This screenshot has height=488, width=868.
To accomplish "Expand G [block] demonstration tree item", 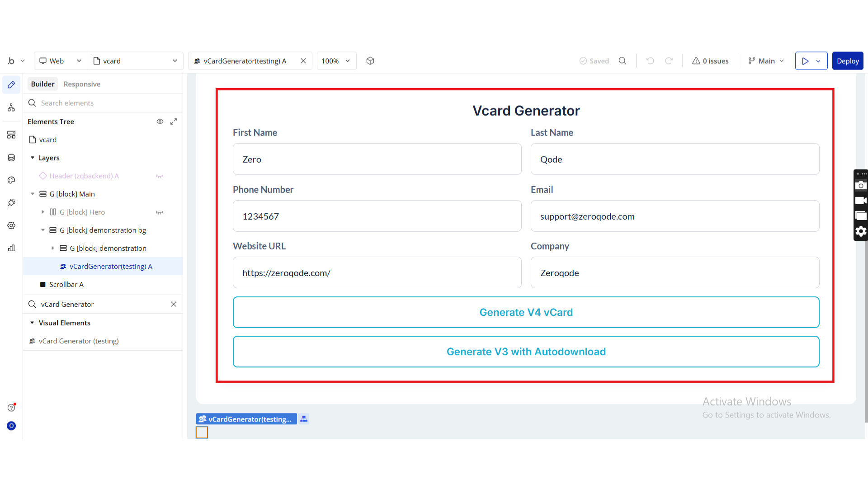I will [x=53, y=248].
